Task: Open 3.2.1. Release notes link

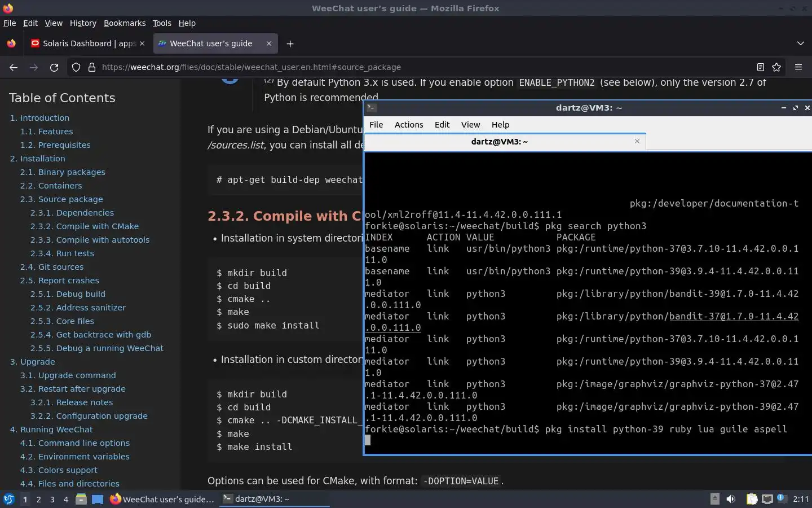Action: pos(72,402)
